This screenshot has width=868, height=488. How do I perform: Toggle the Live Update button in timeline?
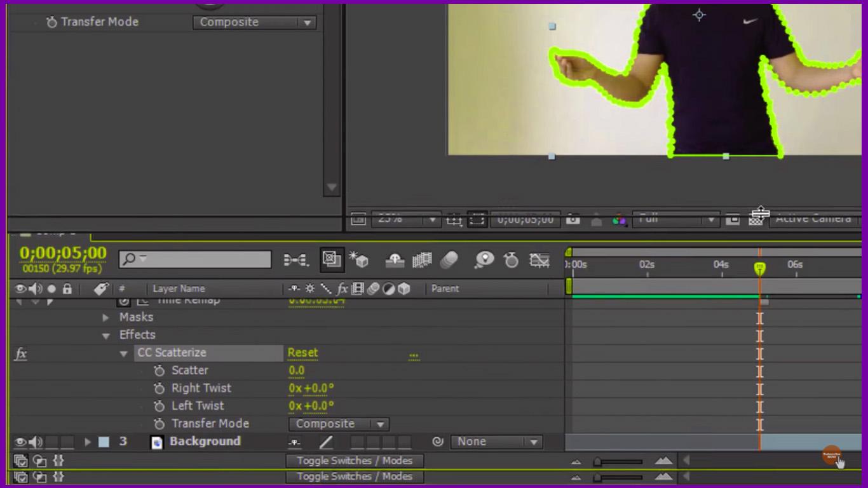332,260
